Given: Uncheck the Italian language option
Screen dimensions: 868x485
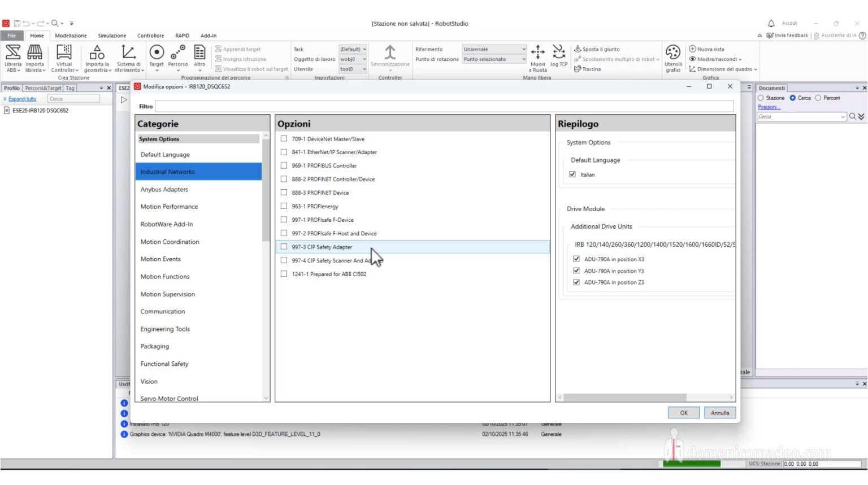Looking at the screenshot, I should tap(573, 174).
